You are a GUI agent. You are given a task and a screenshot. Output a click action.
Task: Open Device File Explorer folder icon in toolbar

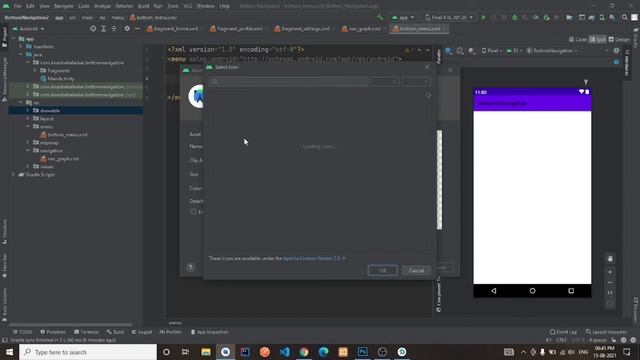(x=569, y=18)
